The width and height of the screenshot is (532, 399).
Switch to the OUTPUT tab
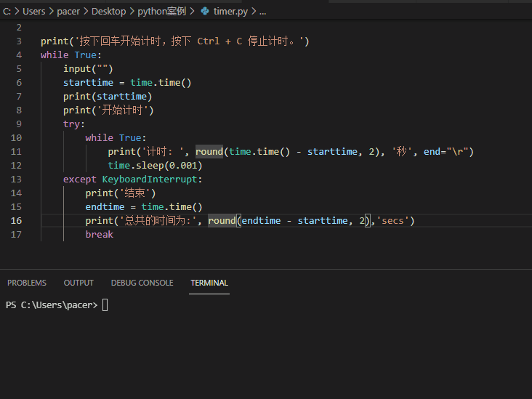78,283
